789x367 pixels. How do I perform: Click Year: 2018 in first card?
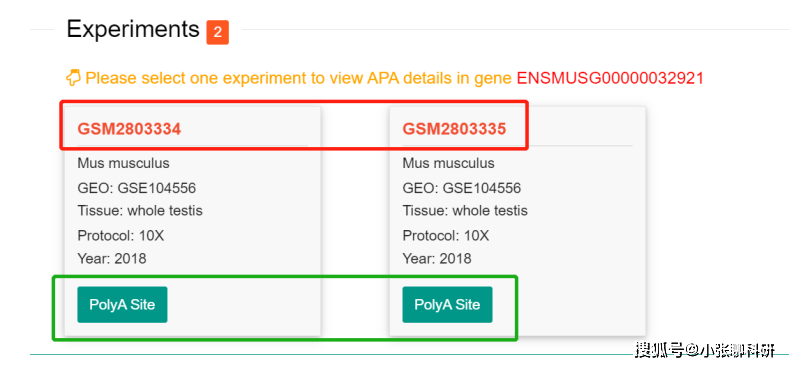point(112,259)
